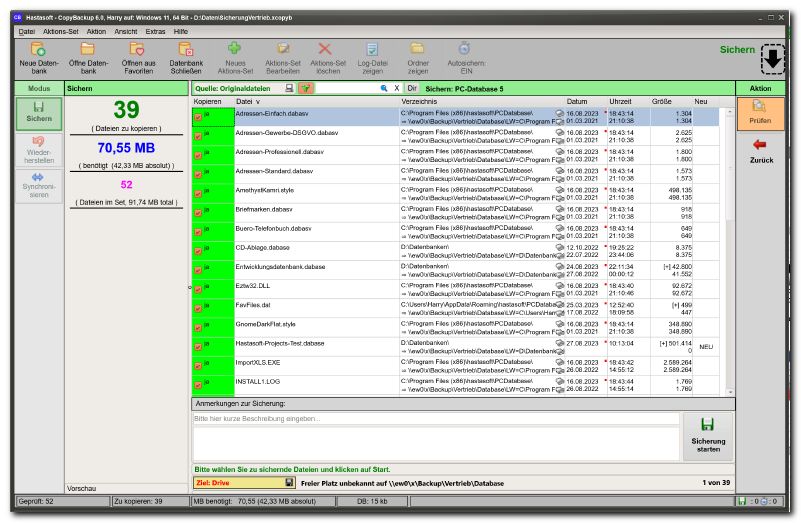Click the Prüfen action icon
The image size is (801, 523).
coord(760,111)
